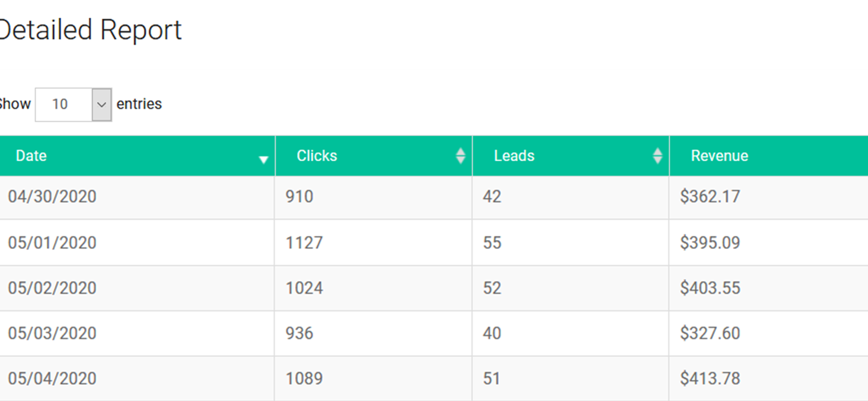
Task: Select the 04/30/2020 date cell
Action: coord(52,197)
